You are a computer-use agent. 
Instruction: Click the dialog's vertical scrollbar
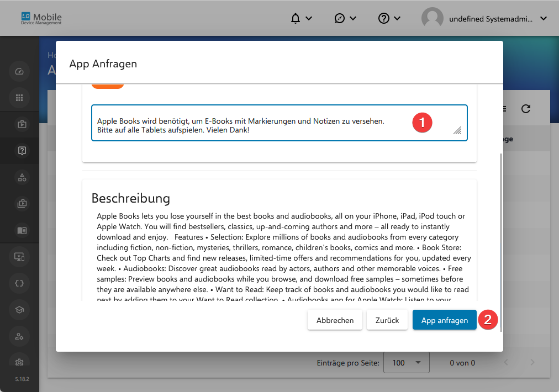[501, 242]
